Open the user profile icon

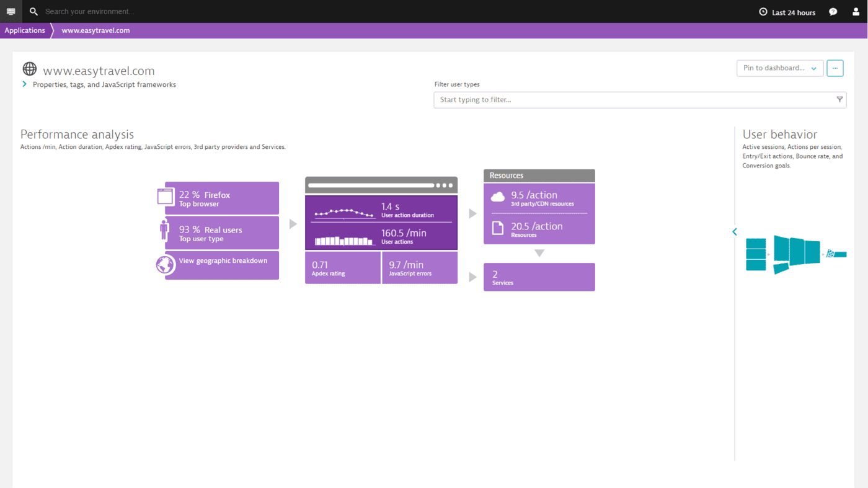(856, 11)
